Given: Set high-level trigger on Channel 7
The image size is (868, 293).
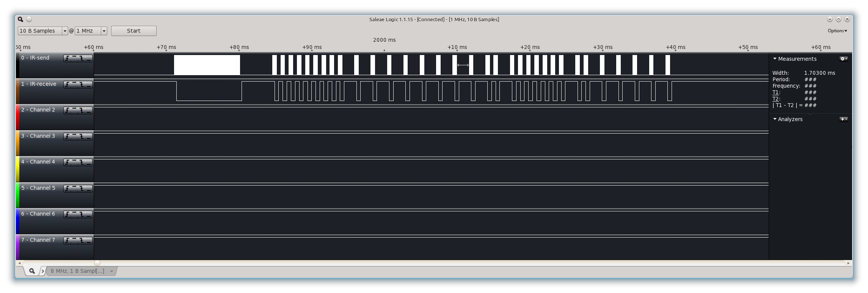Looking at the screenshot, I should (74, 241).
